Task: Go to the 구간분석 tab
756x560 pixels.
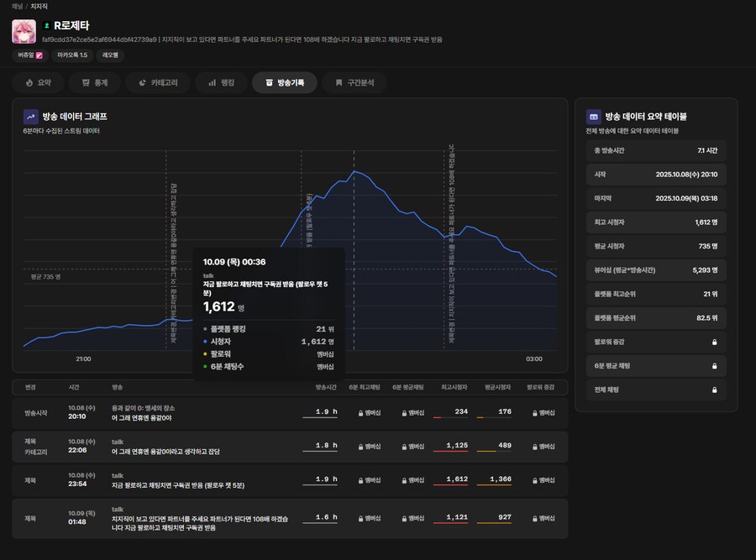Action: coord(353,82)
